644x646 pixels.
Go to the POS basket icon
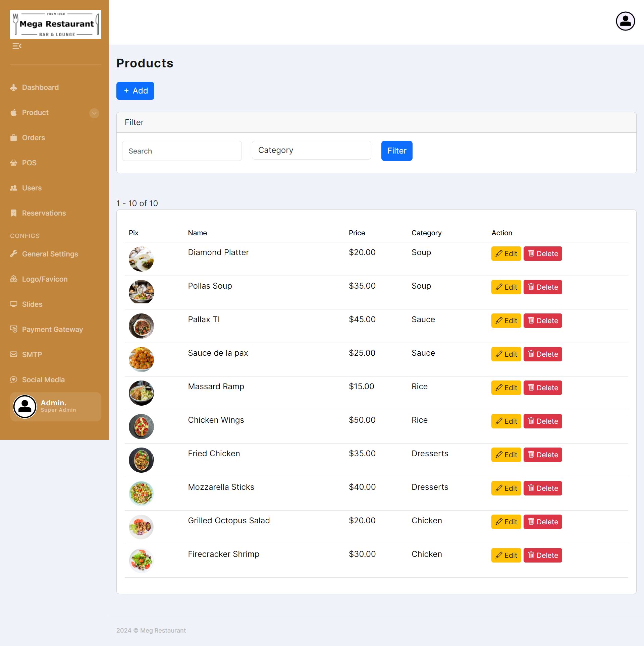[x=13, y=163]
